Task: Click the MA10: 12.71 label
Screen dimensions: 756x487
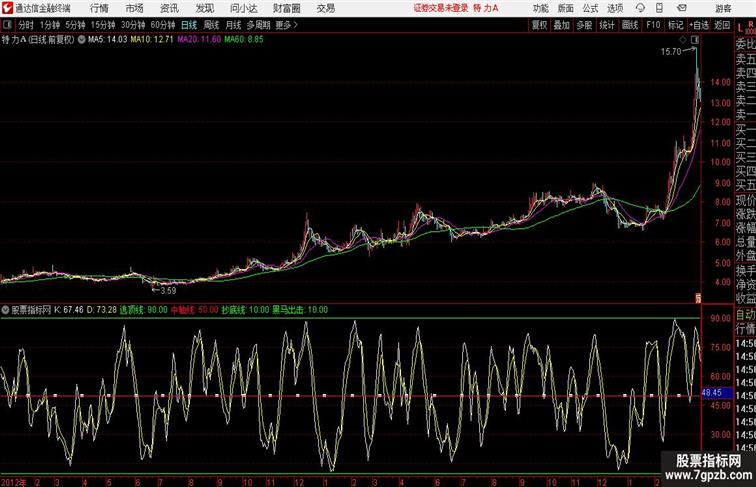Action: (152, 40)
